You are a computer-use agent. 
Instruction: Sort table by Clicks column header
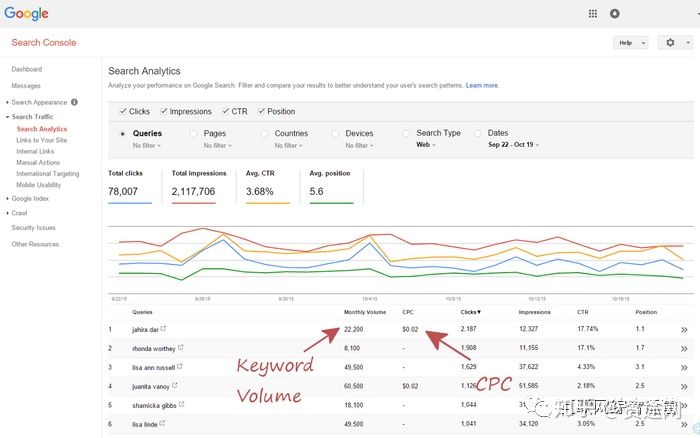(471, 312)
